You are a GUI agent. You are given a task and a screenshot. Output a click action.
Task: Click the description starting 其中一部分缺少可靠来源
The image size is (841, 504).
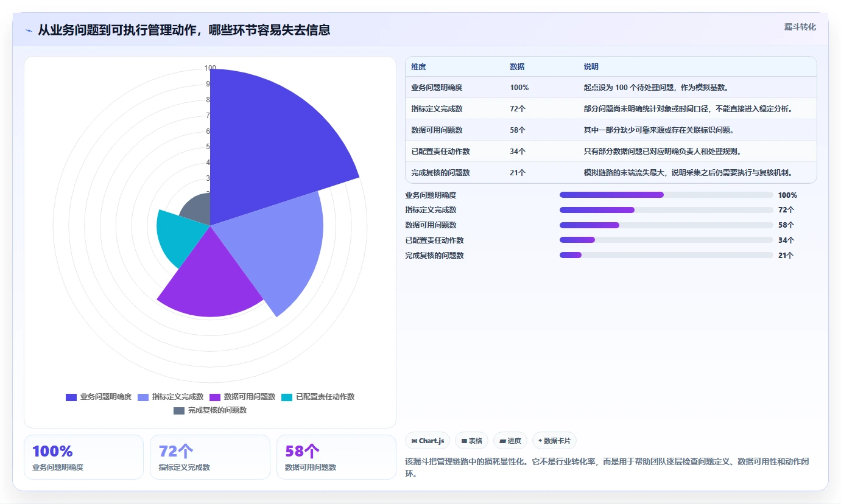pyautogui.click(x=659, y=130)
